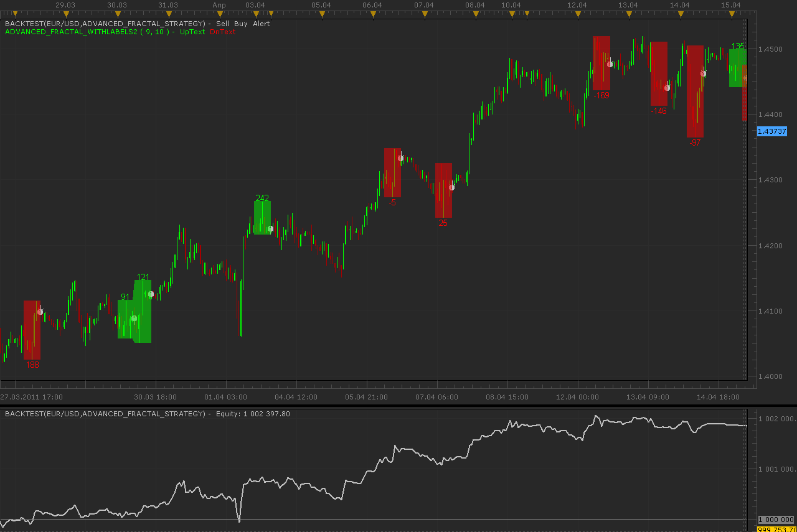Click the day marker triangle under 07.04
The image size is (797, 532).
tap(424, 14)
